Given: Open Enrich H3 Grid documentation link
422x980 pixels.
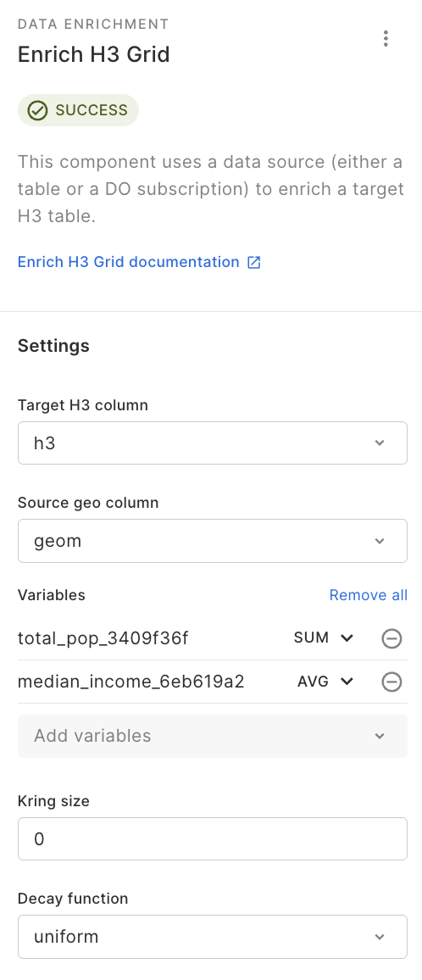Looking at the screenshot, I should [128, 262].
